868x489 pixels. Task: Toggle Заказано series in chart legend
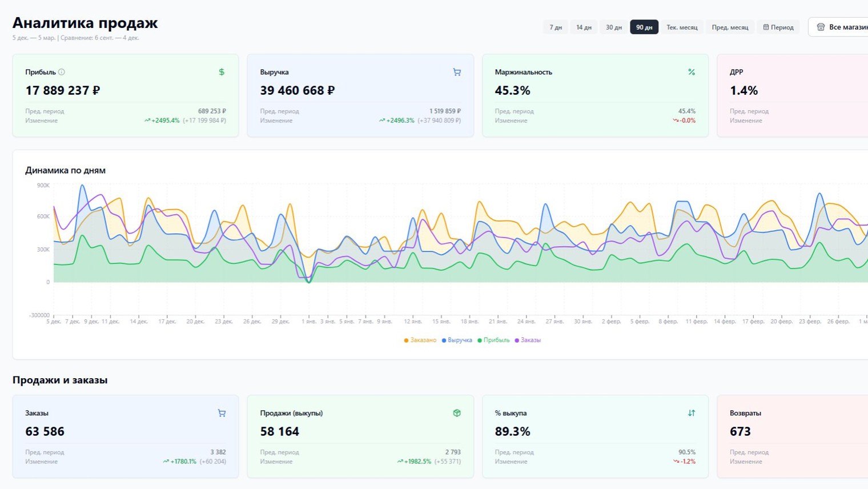420,340
